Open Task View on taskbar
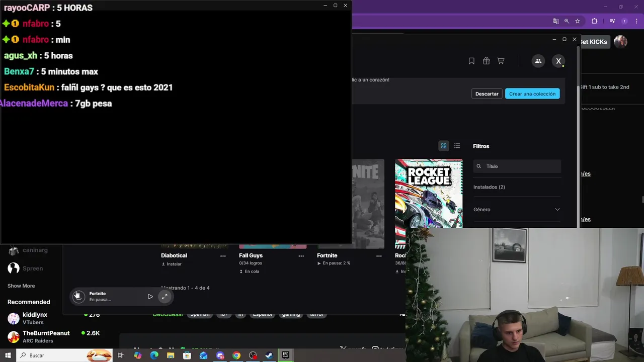Image resolution: width=644 pixels, height=362 pixels. 121,355
